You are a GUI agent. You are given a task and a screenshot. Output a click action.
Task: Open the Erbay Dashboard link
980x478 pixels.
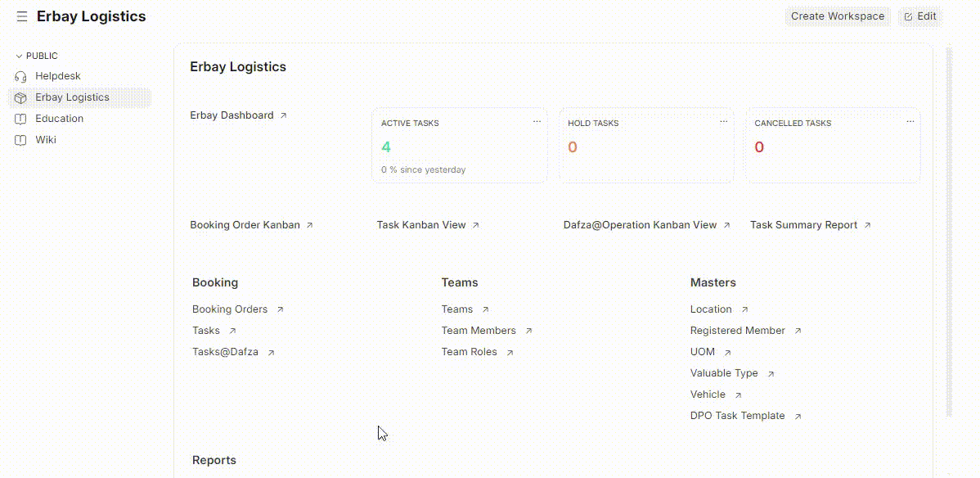[232, 115]
